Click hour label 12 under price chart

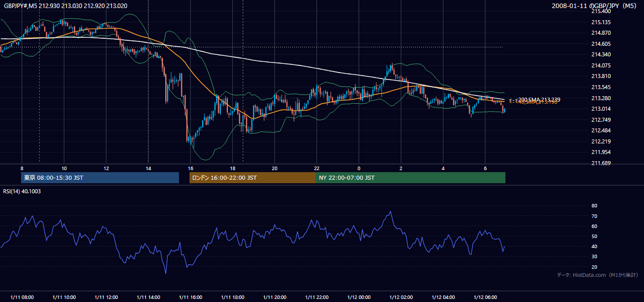pos(106,168)
